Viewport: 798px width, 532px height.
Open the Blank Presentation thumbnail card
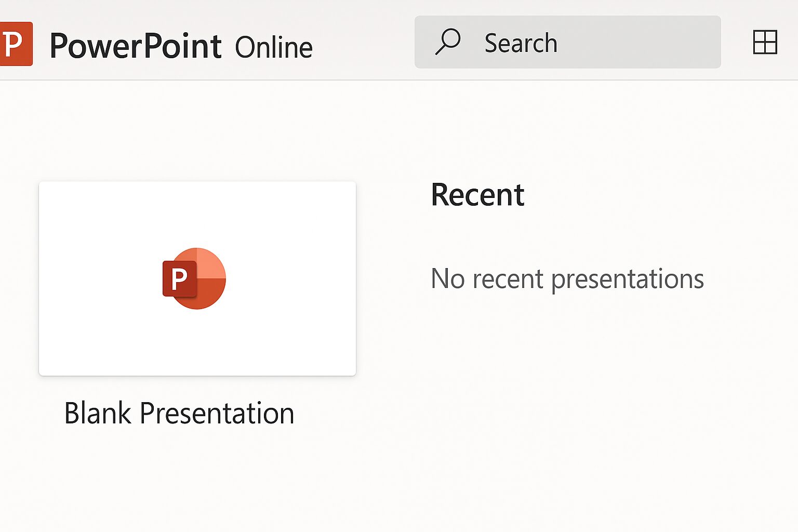point(197,278)
